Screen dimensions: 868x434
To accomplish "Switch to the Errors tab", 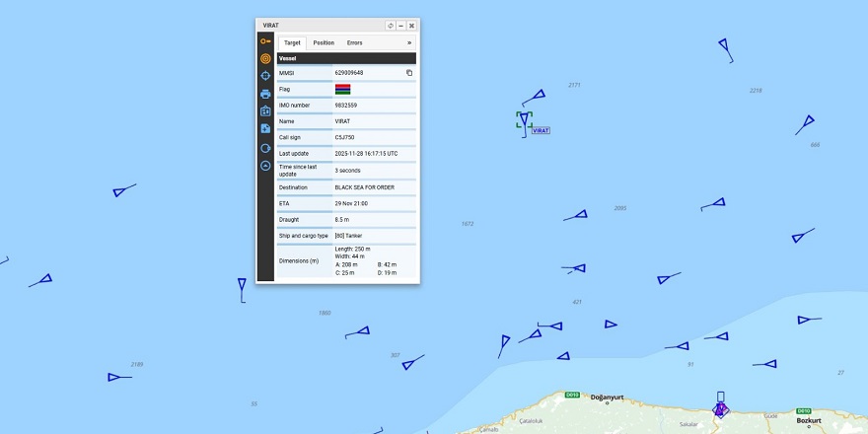I will coord(355,42).
